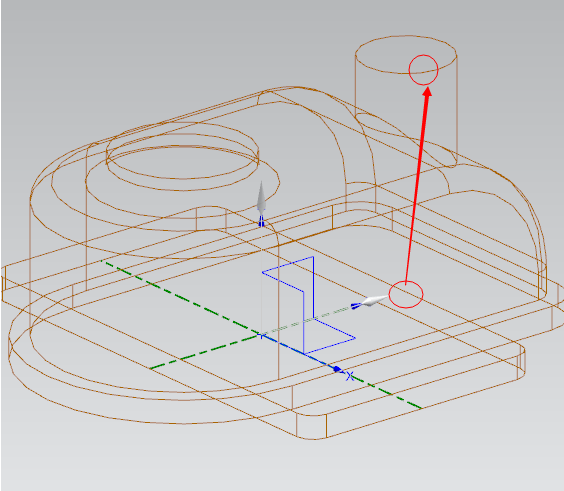Click the small blue arrow beside the horizontal handle

point(356,306)
